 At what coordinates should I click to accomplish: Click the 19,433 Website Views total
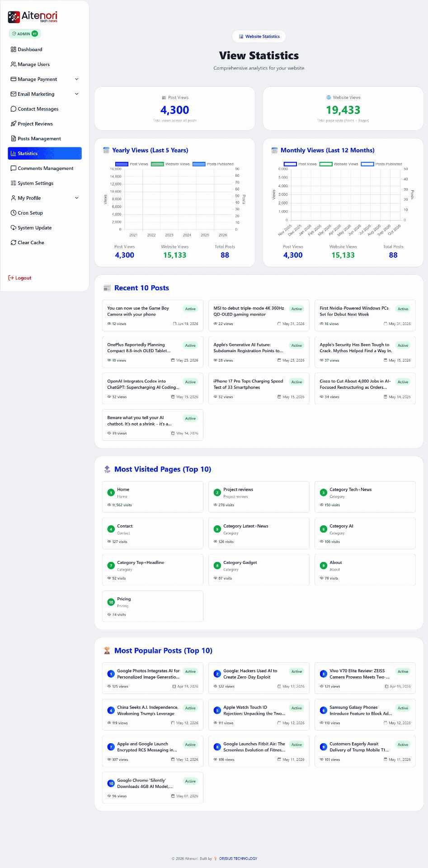343,110
